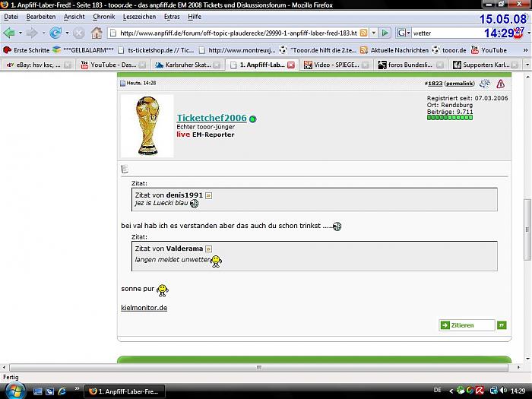Open the Back button history dropdown arrow
This screenshot has height=399, width=532.
[x=21, y=33]
